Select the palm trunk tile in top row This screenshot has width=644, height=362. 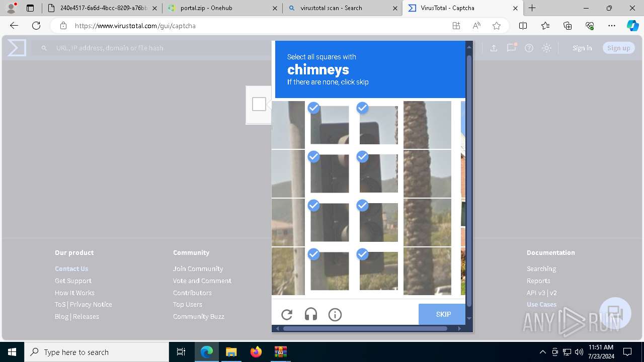[x=427, y=125]
